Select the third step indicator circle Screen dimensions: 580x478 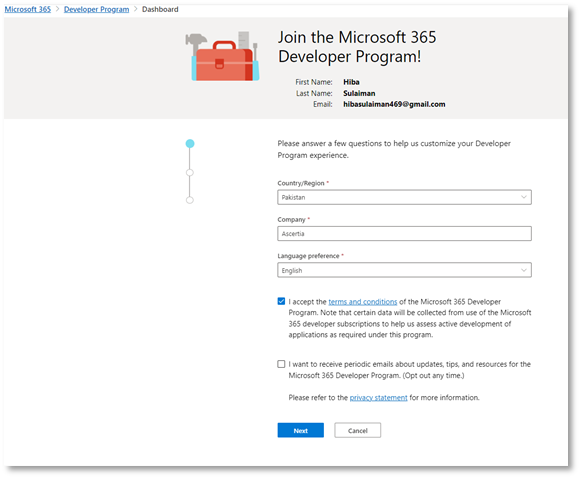click(190, 200)
